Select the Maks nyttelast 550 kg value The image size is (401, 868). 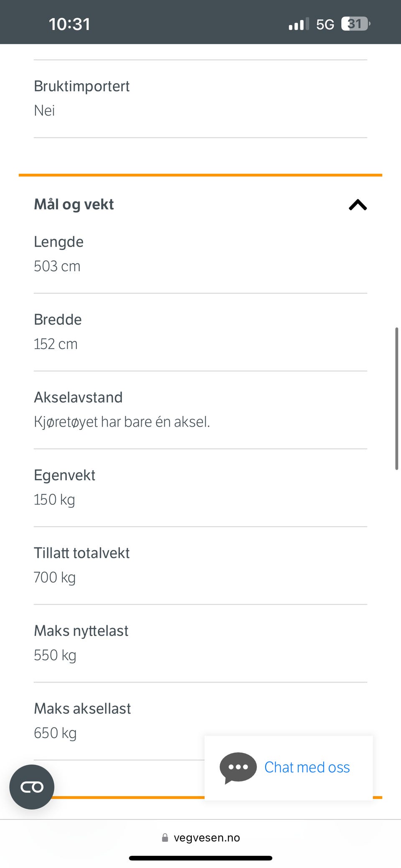click(x=55, y=655)
